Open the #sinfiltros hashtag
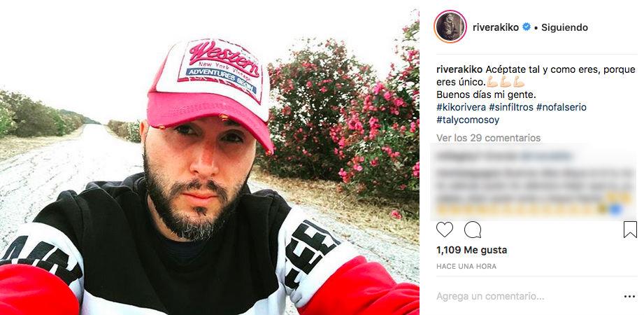The image size is (644, 315). click(511, 107)
